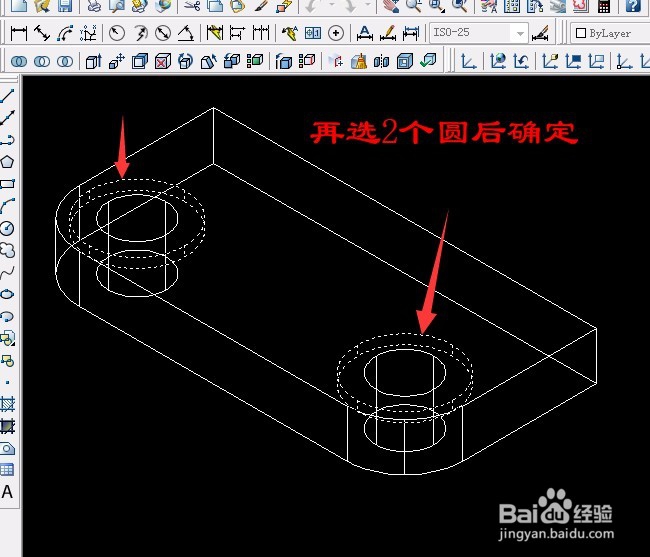Click the UCS Previous icon
Screen dimensions: 650x557
(x=521, y=62)
